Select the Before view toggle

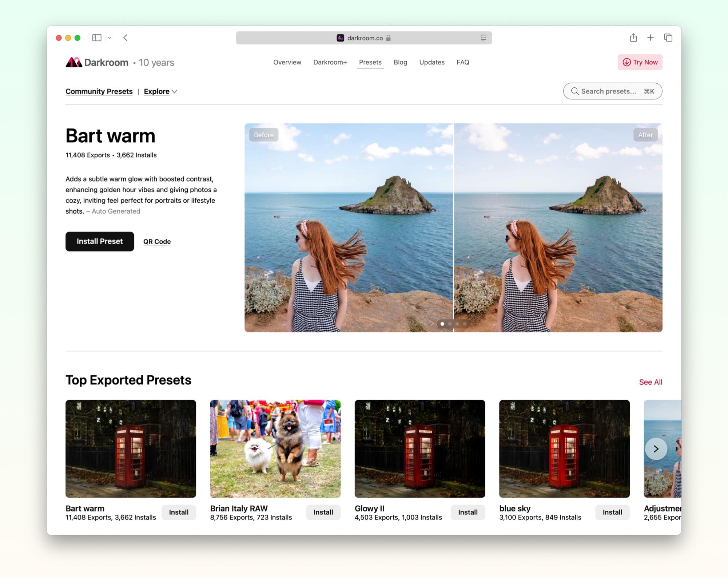pyautogui.click(x=264, y=135)
